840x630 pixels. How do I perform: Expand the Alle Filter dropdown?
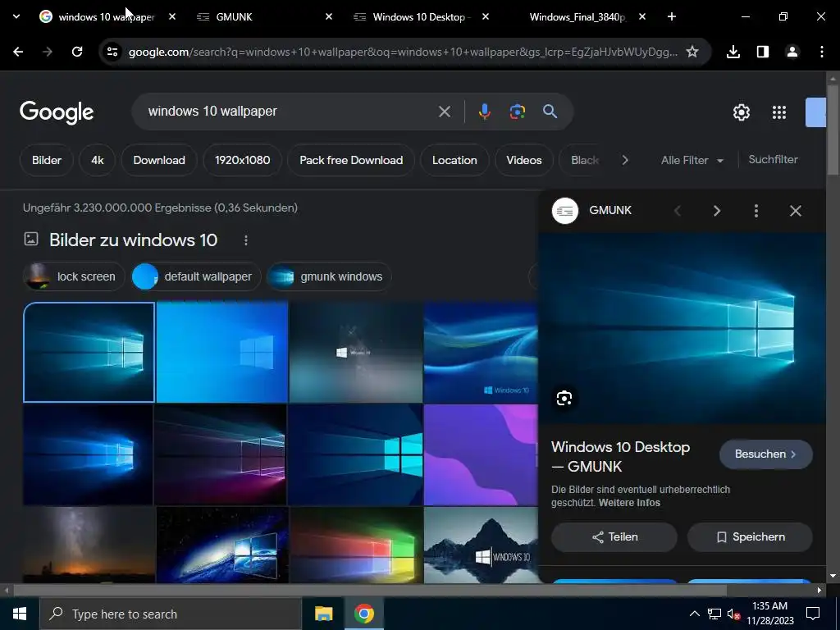[x=692, y=160]
